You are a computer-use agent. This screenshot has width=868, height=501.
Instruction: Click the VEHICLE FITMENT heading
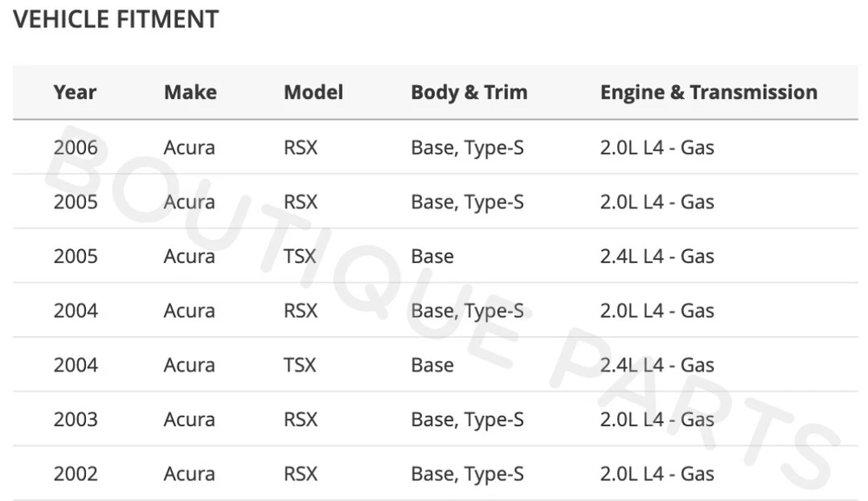pyautogui.click(x=115, y=19)
